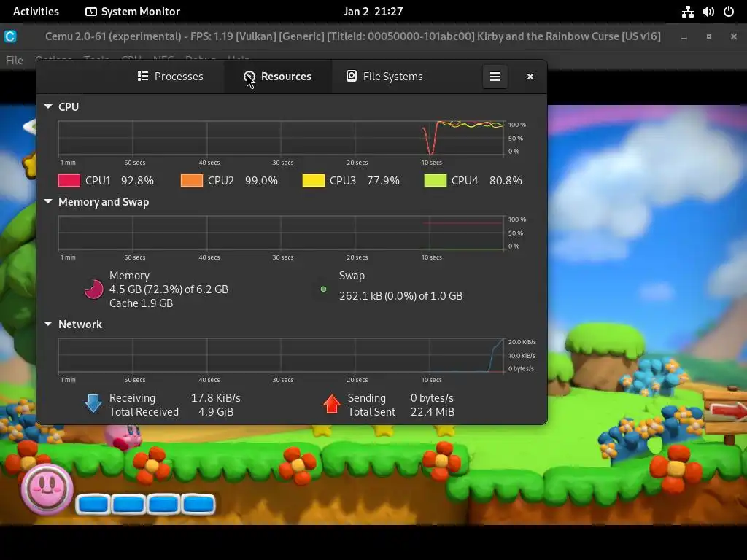The width and height of the screenshot is (747, 560).
Task: Change the CPU1 red color swatch
Action: pos(69,181)
